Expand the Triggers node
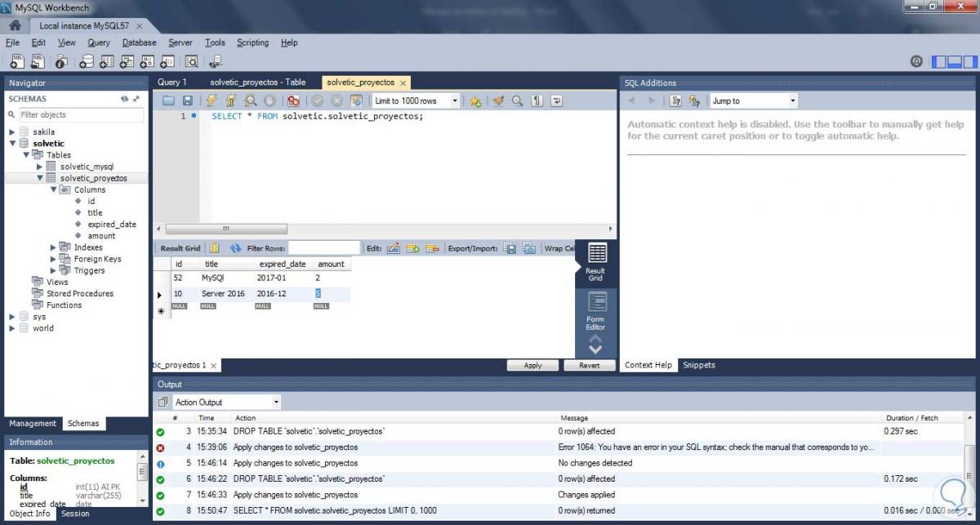The width and height of the screenshot is (980, 525). [53, 270]
